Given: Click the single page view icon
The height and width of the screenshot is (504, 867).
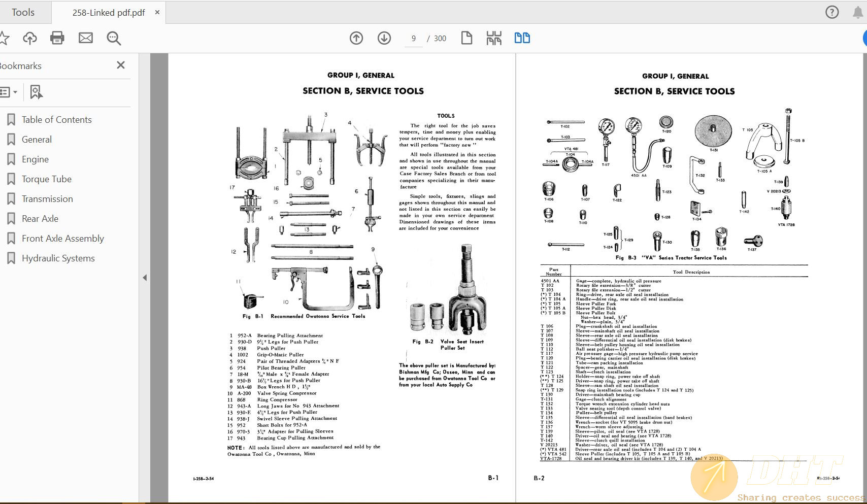Looking at the screenshot, I should [466, 38].
